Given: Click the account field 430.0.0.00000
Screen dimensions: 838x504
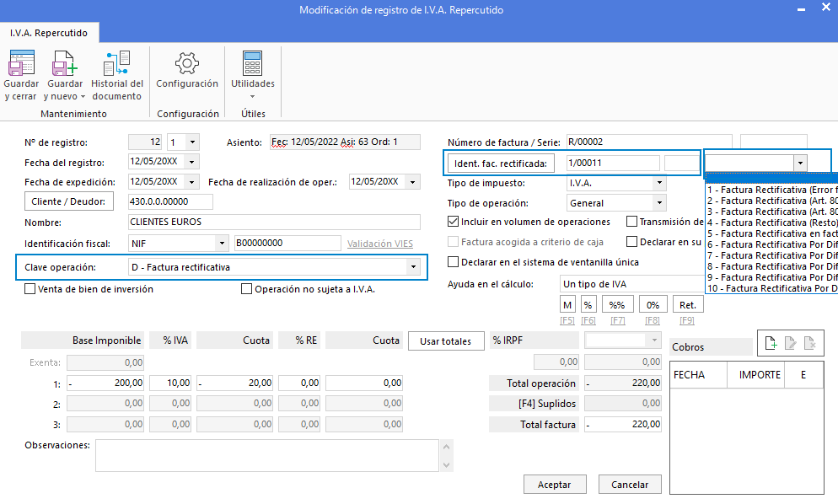Looking at the screenshot, I should pos(170,201).
